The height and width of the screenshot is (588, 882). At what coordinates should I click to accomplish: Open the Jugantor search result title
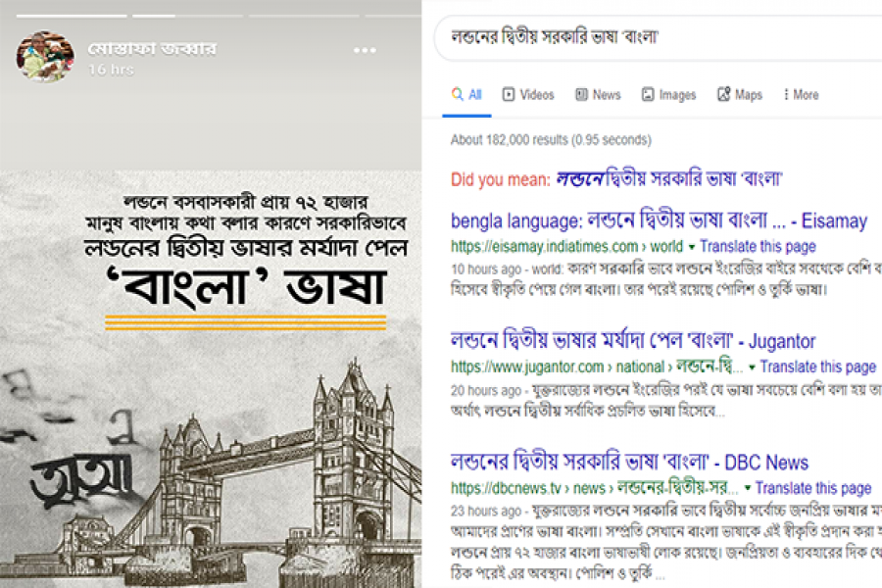(x=633, y=341)
